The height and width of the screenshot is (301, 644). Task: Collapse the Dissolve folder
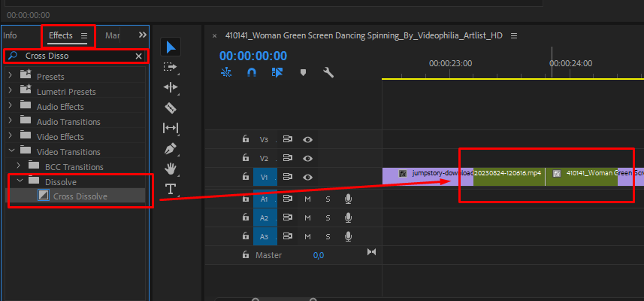pyautogui.click(x=20, y=181)
